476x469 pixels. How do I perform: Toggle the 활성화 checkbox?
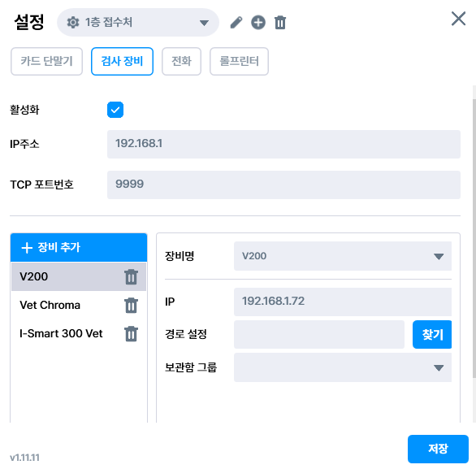[115, 110]
